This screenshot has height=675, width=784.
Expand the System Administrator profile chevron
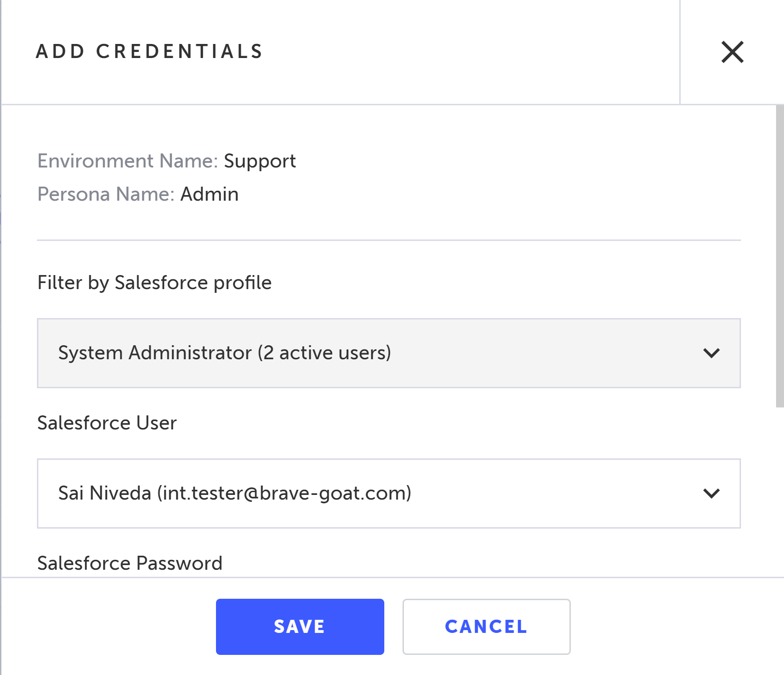[711, 353]
